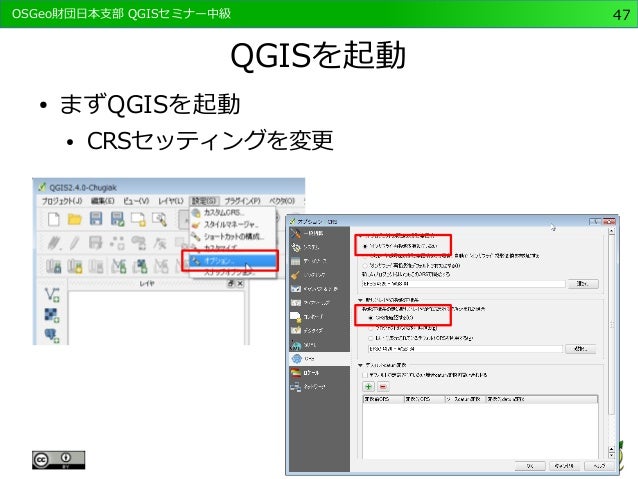
Task: Select ネットワーク Network page in Options sidebar
Action: tap(319, 387)
